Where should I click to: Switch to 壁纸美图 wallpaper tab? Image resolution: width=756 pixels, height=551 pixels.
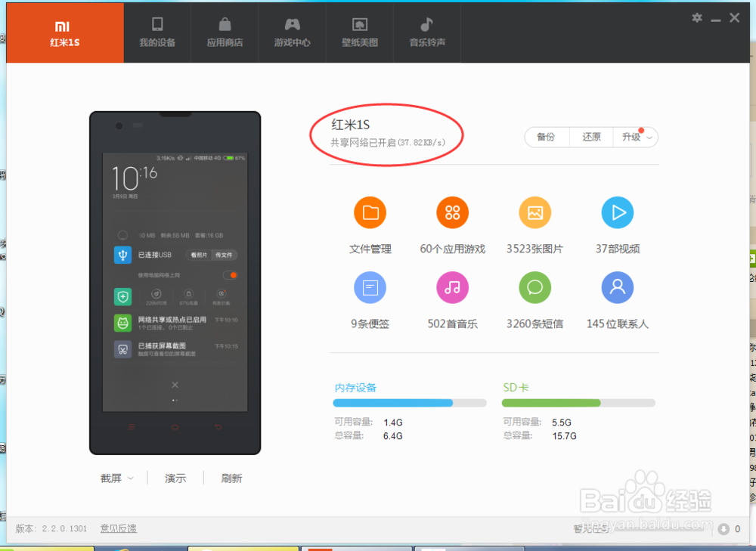pos(360,33)
